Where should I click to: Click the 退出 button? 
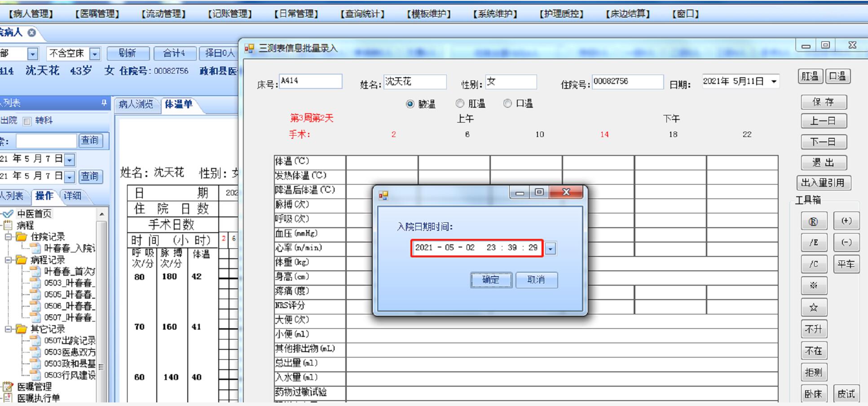coord(824,163)
